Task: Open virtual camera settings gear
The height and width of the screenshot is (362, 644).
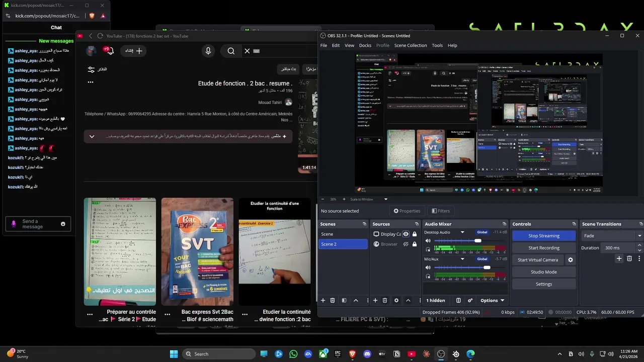Action: (571, 260)
